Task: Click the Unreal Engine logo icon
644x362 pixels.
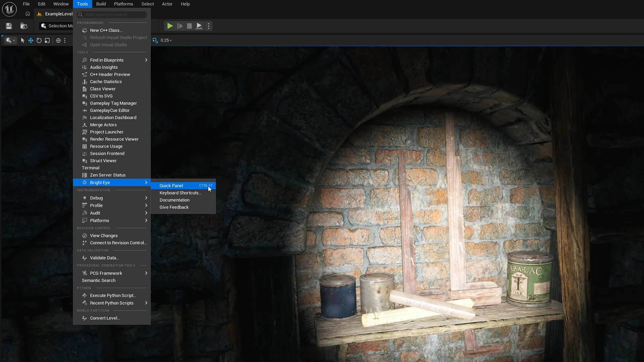Action: pyautogui.click(x=9, y=9)
